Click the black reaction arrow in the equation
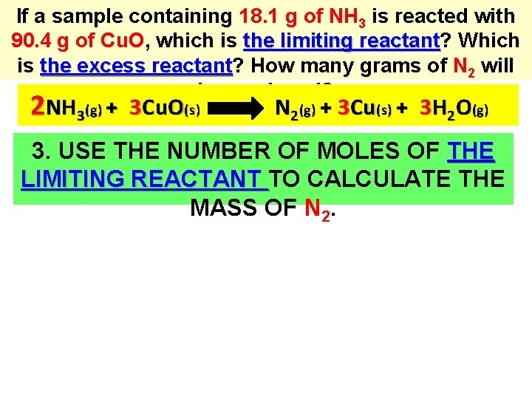The height and width of the screenshot is (399, 532). click(x=236, y=108)
